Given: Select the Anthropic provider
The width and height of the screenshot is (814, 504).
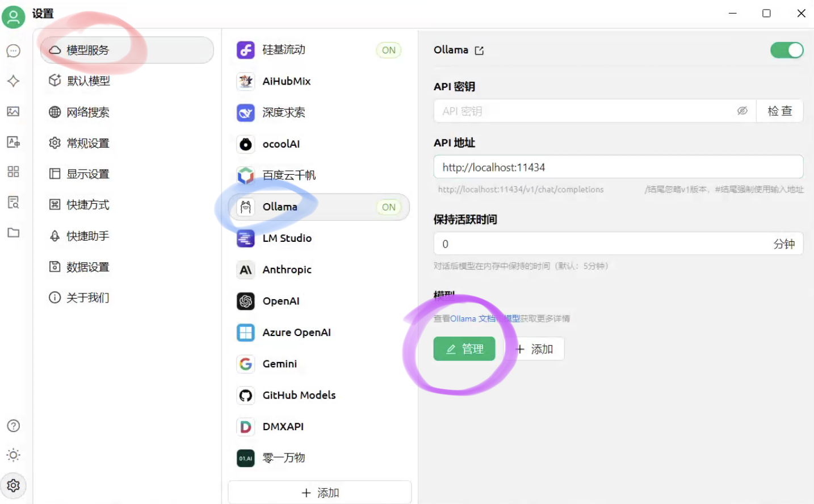Looking at the screenshot, I should click(319, 270).
